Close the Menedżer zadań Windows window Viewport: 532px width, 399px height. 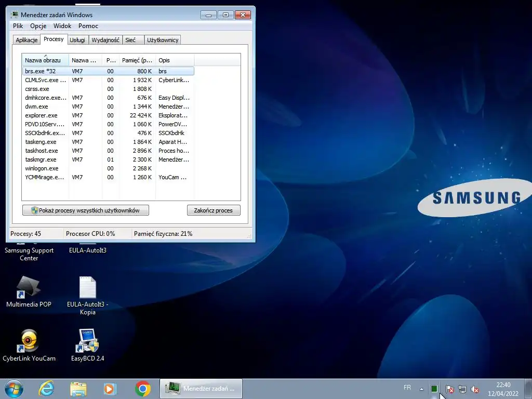point(243,15)
